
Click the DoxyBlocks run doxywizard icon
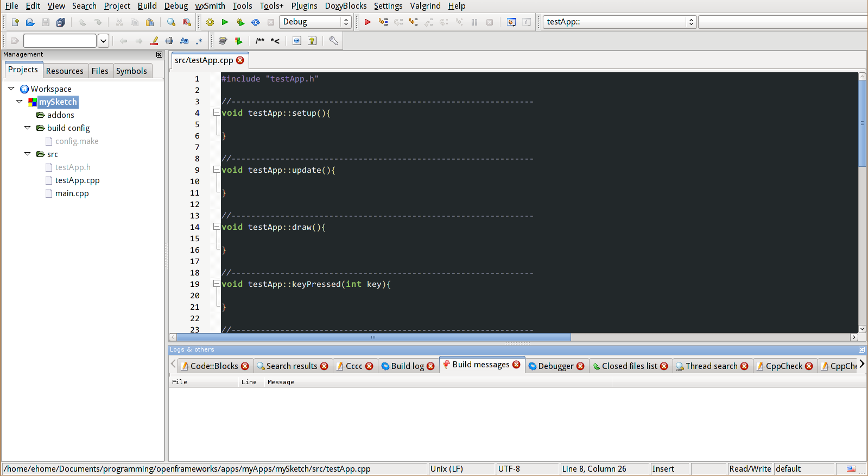coord(223,41)
